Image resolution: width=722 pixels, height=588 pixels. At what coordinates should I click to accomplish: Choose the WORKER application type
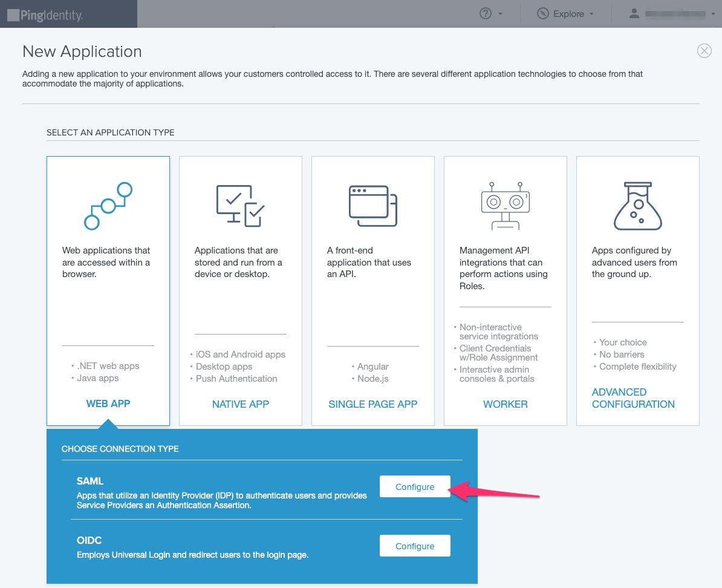(x=505, y=403)
